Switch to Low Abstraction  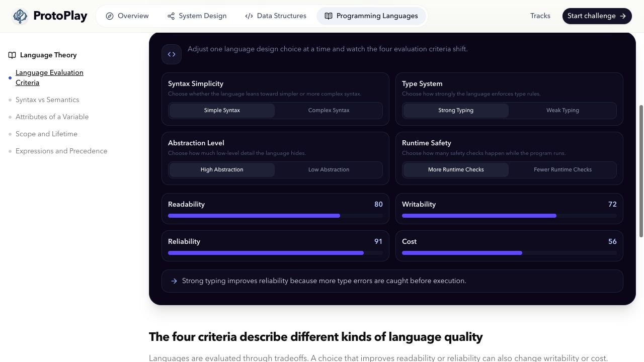click(x=329, y=170)
